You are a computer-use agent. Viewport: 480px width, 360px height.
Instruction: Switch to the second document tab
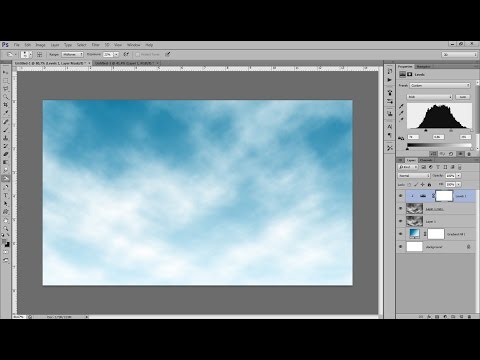126,63
